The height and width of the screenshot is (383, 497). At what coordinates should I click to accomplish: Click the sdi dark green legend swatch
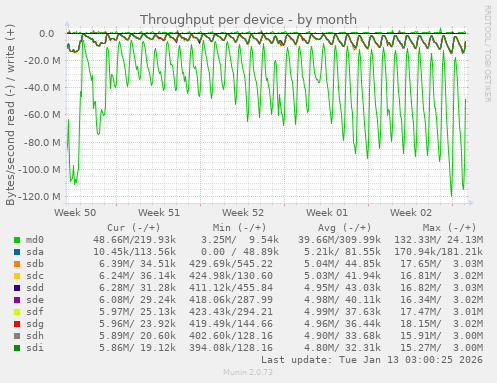(x=17, y=348)
